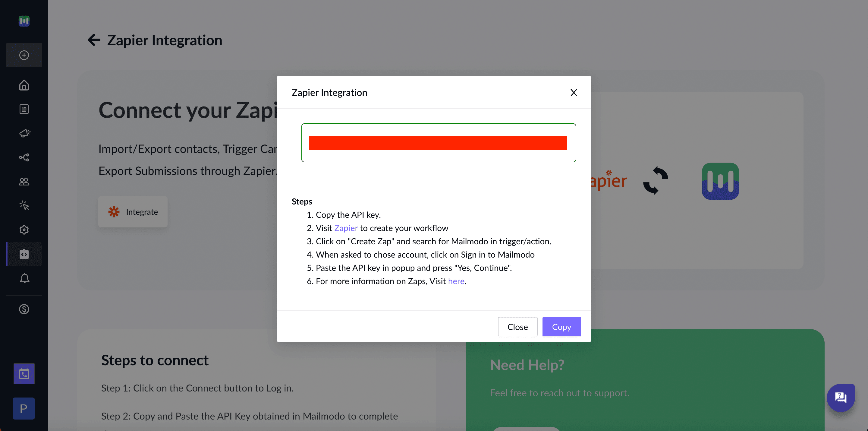Go back using the Zapier Integration arrow

[x=94, y=40]
